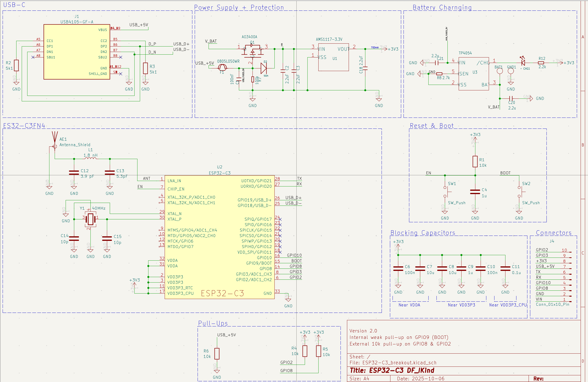Click the 'Blocking Capacitors' section title
588x382 pixels.
[423, 232]
